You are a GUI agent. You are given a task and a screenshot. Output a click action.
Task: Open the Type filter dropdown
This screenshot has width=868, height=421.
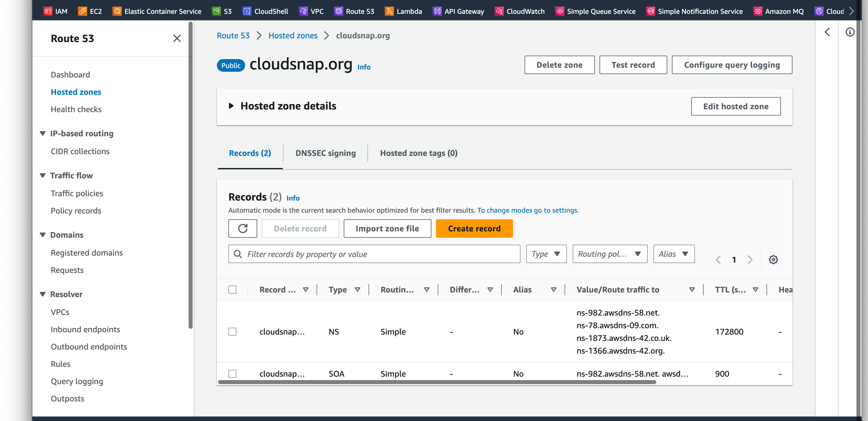pos(546,254)
